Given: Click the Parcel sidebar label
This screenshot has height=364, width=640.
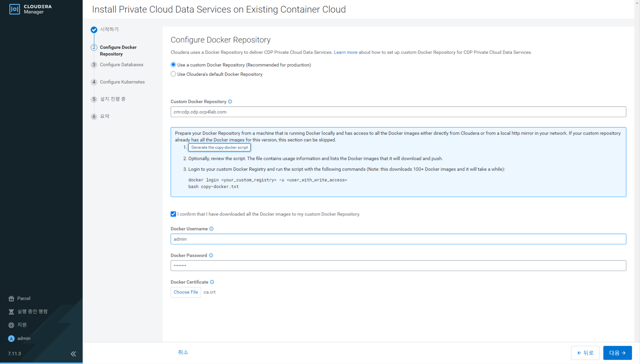Looking at the screenshot, I should pos(24,298).
